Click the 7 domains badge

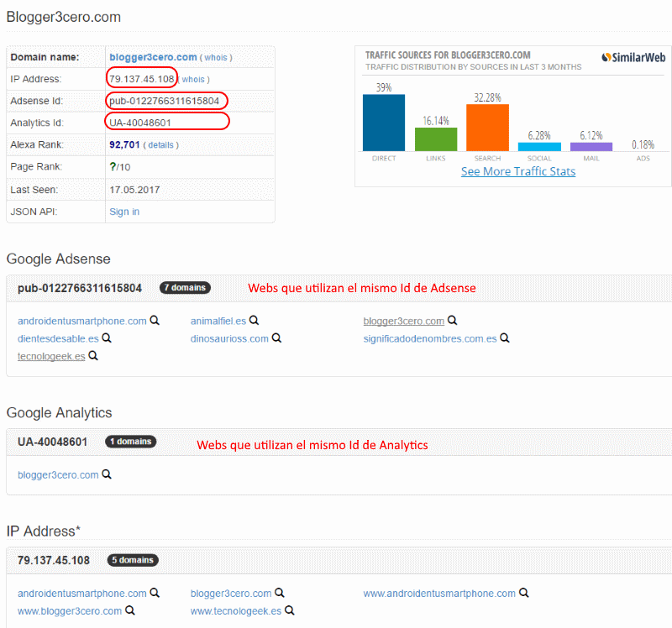185,287
